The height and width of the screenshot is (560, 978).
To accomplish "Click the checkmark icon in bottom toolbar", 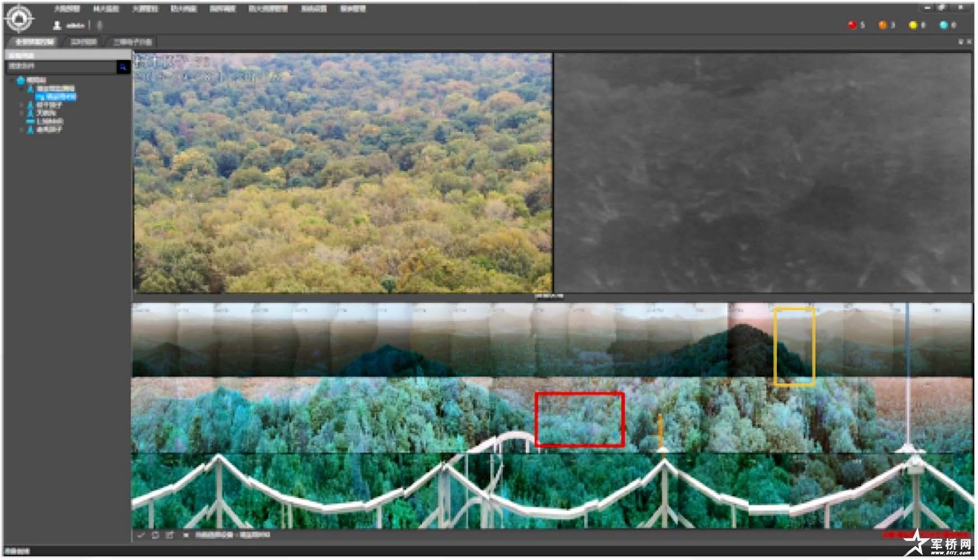I will (x=141, y=535).
